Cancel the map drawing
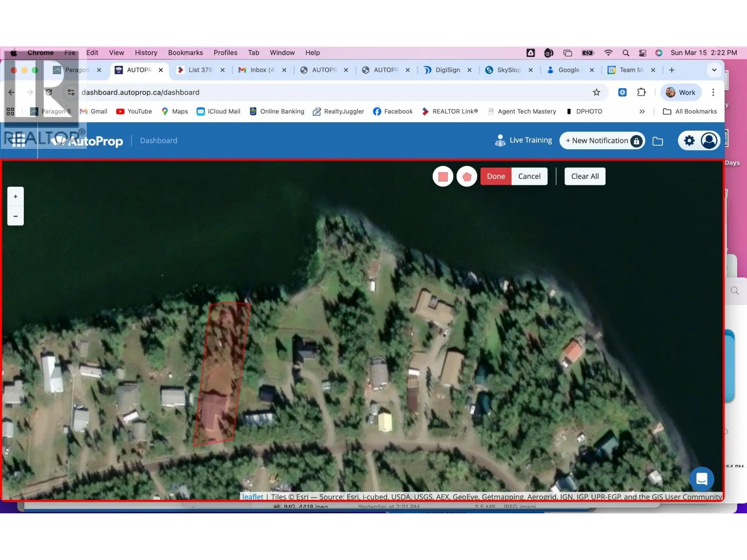The image size is (747, 560). point(529,176)
